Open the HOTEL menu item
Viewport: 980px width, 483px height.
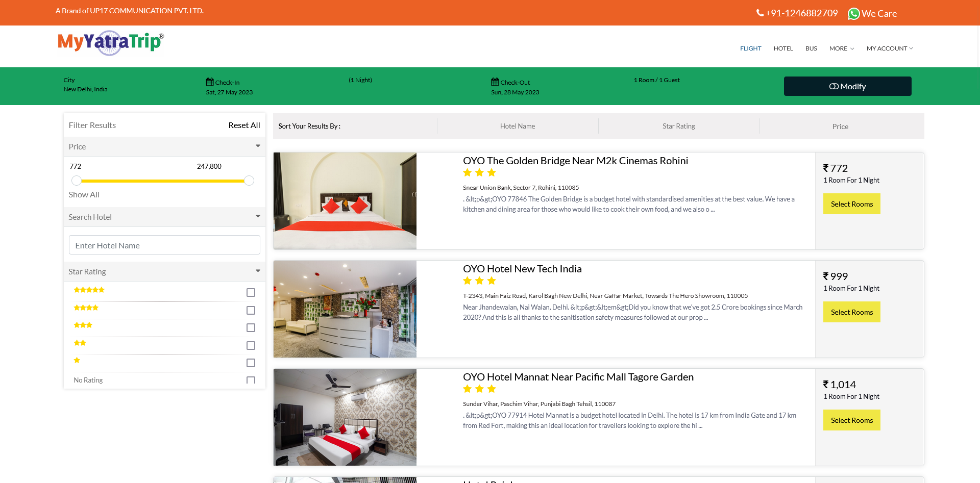(x=783, y=48)
